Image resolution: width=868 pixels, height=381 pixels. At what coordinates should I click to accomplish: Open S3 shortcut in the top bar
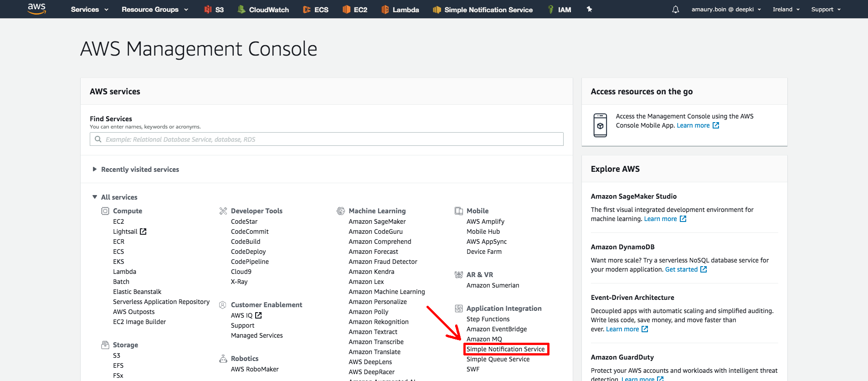tap(214, 10)
